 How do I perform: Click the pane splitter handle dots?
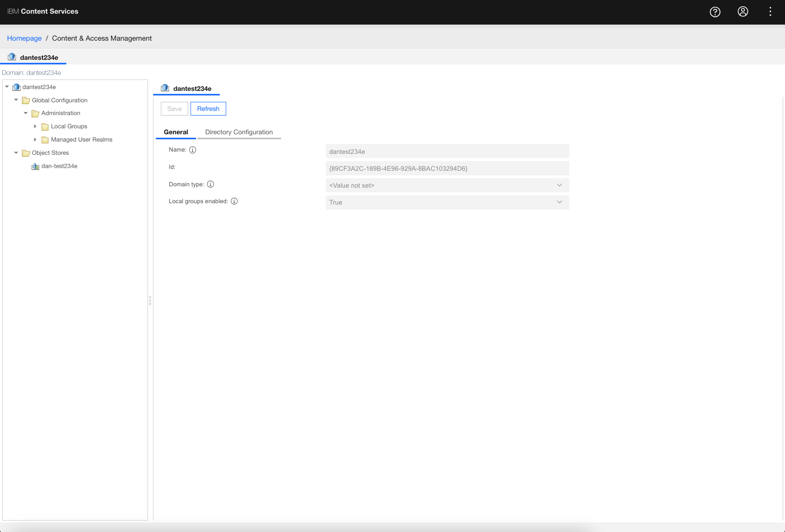tap(150, 300)
